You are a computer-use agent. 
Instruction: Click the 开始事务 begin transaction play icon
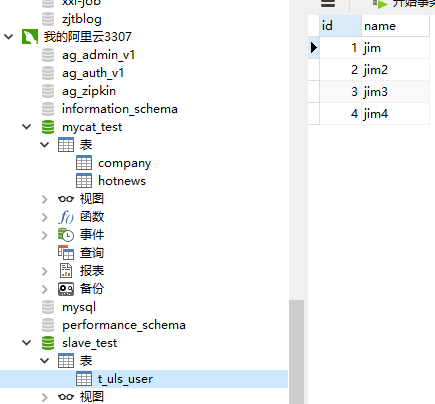coord(380,4)
